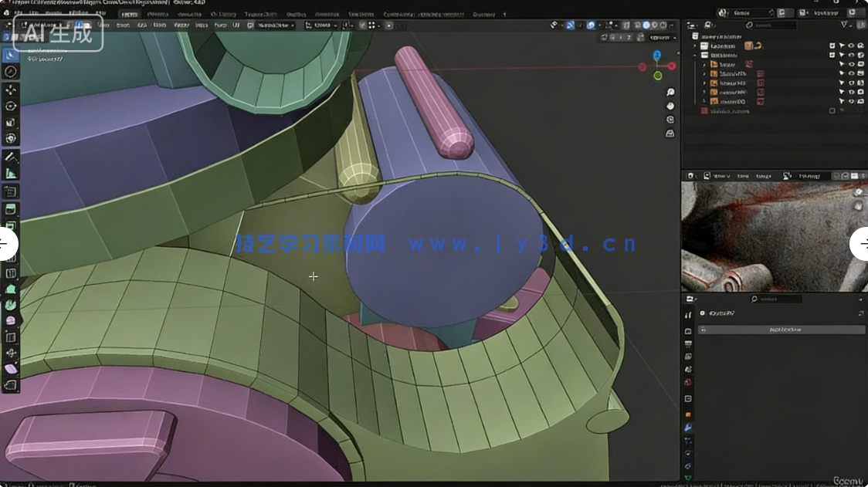
Task: Toggle visibility of the last mesh object
Action: coord(852,100)
